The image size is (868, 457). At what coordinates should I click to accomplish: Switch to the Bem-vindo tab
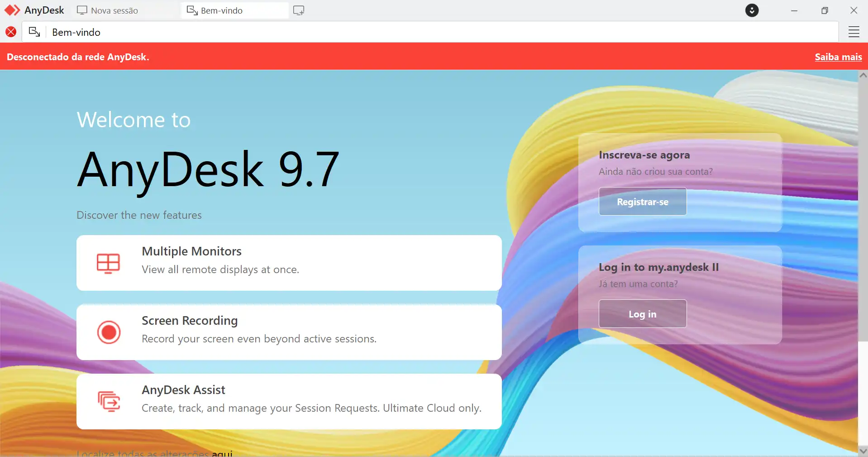click(234, 10)
